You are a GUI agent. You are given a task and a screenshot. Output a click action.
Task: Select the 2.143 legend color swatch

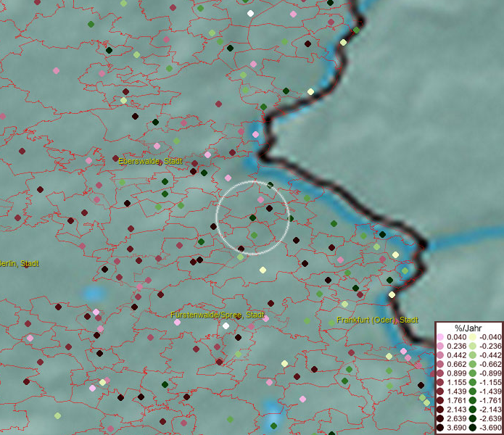tap(440, 410)
